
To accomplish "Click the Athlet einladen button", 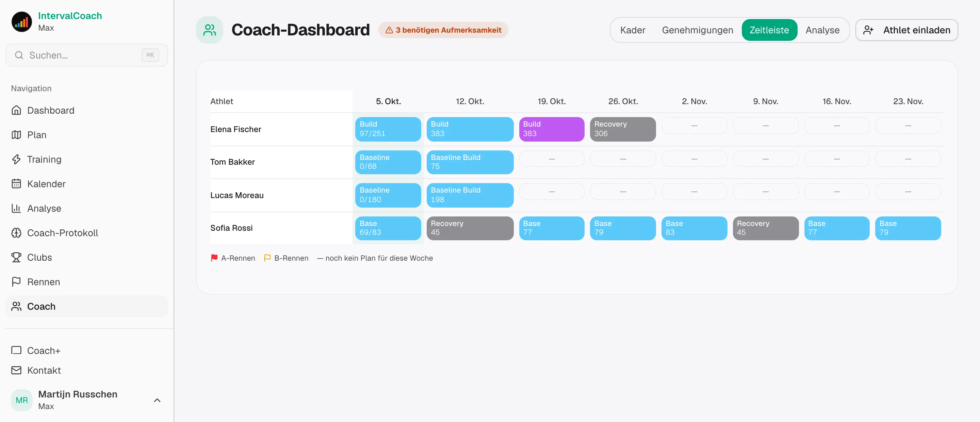I will [906, 30].
